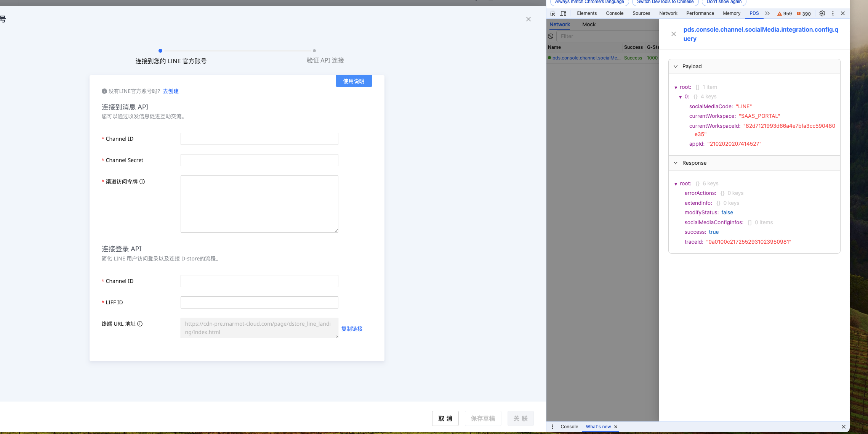This screenshot has height=434, width=868.
Task: Collapse the Response section
Action: point(676,163)
